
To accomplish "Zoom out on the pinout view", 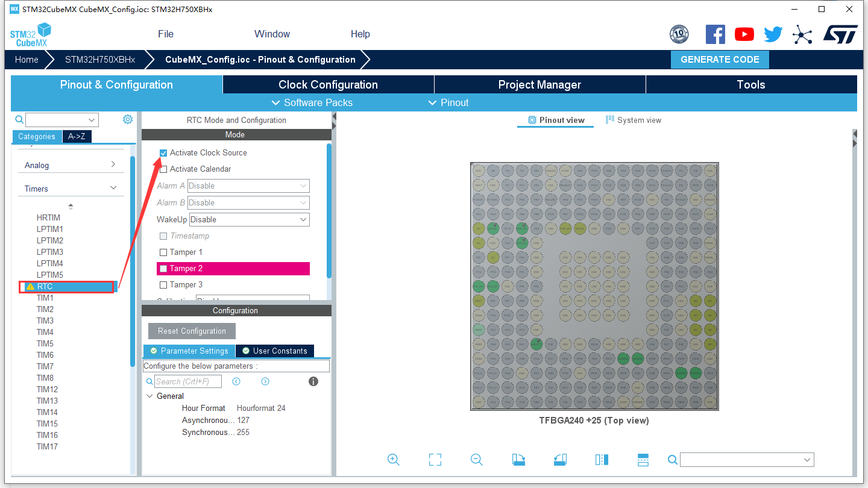I will coord(477,460).
